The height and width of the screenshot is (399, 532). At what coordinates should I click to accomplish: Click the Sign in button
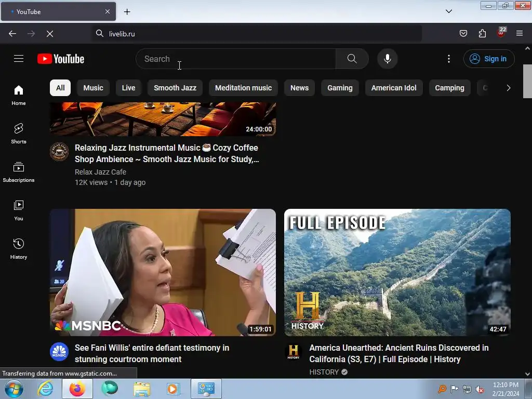coord(488,59)
